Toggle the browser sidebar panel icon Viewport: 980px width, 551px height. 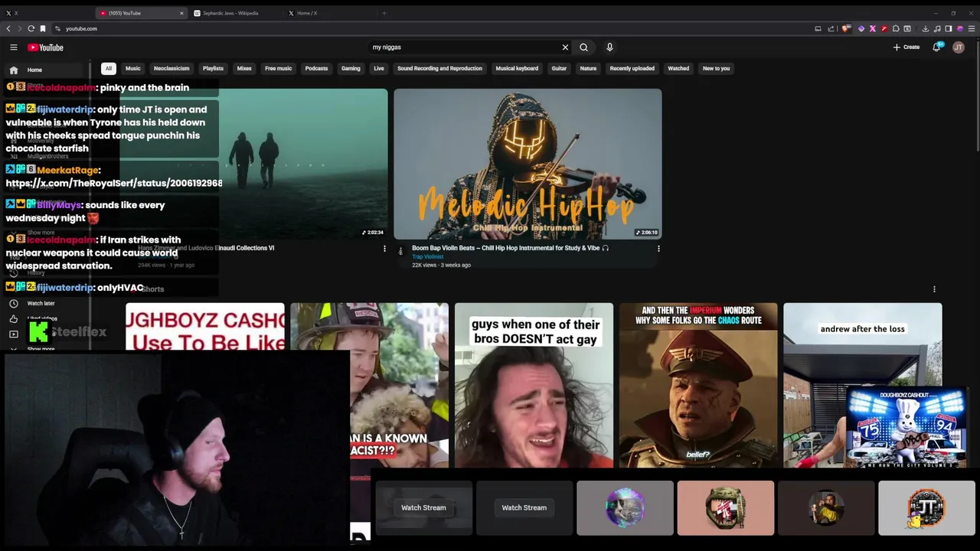[948, 28]
